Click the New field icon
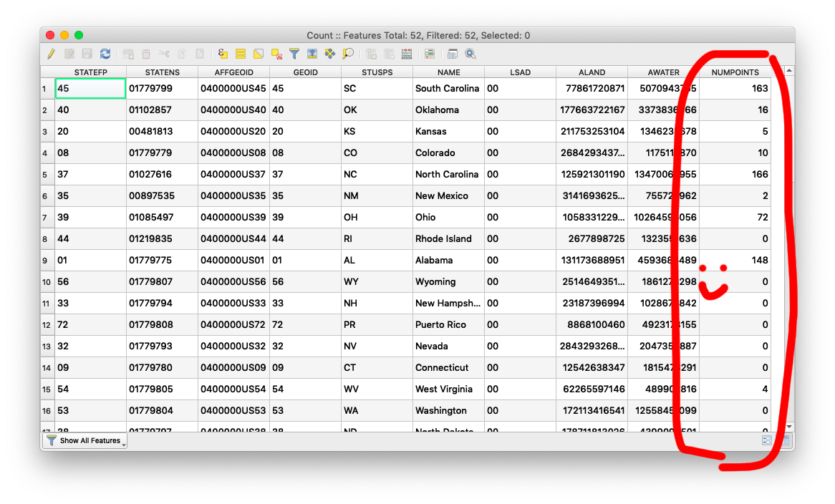Image resolution: width=835 pixels, height=504 pixels. click(371, 54)
